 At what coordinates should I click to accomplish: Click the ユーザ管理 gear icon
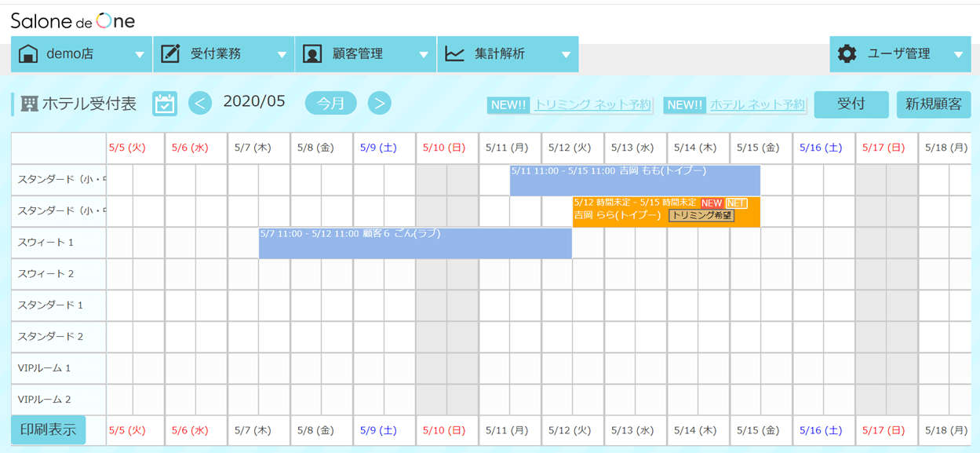[x=847, y=54]
